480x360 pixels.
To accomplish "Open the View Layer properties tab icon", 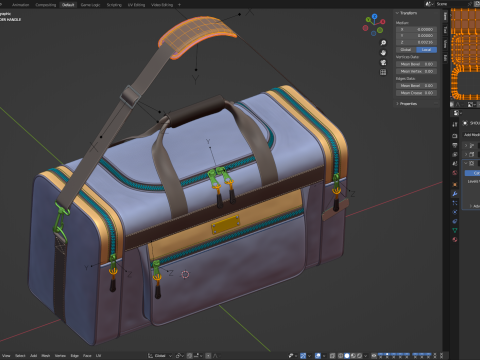I will (455, 154).
